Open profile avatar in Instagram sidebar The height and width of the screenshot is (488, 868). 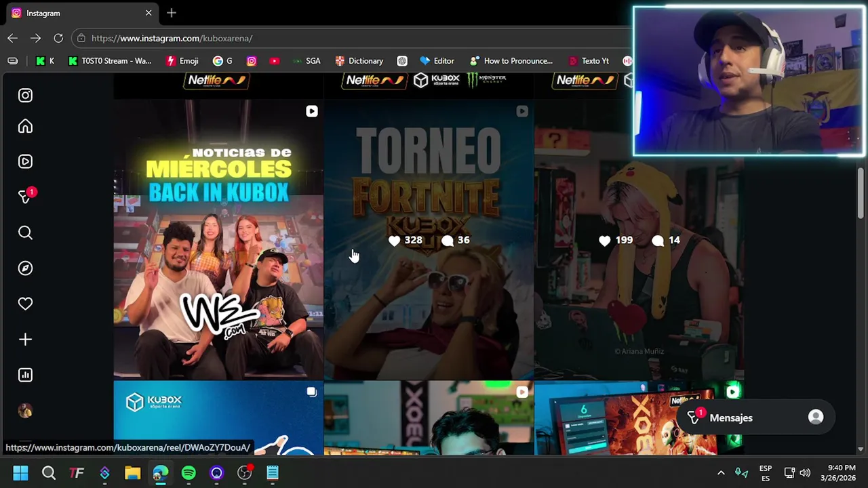(25, 411)
